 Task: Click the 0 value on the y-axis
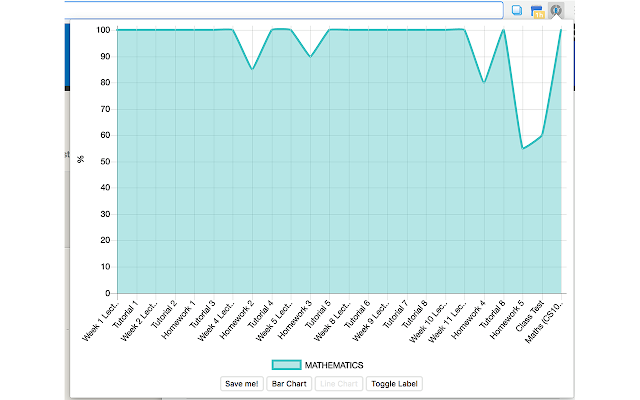click(108, 293)
